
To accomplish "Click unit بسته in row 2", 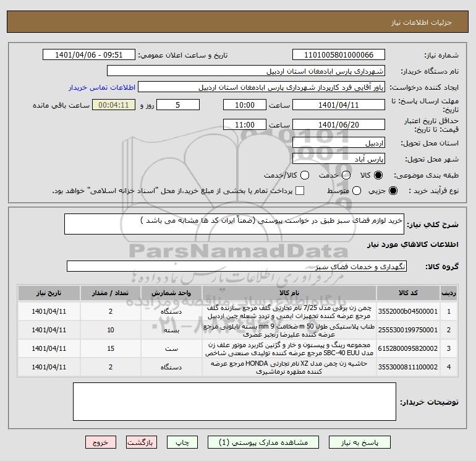I will click(171, 330).
